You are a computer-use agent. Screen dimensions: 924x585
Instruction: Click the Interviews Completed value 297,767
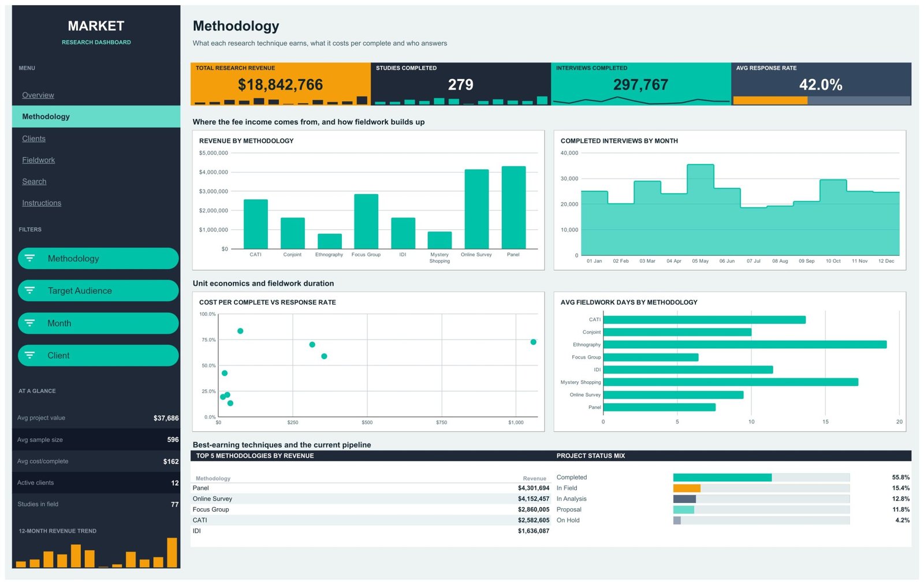coord(640,85)
